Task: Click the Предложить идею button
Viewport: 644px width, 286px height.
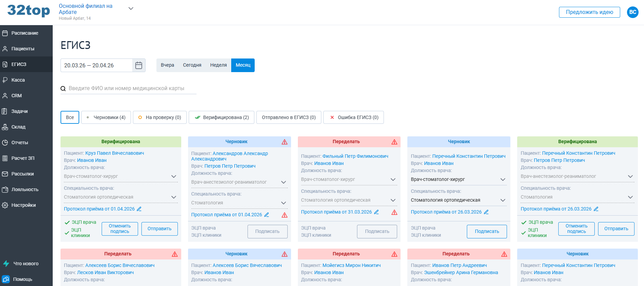Action: (x=589, y=12)
